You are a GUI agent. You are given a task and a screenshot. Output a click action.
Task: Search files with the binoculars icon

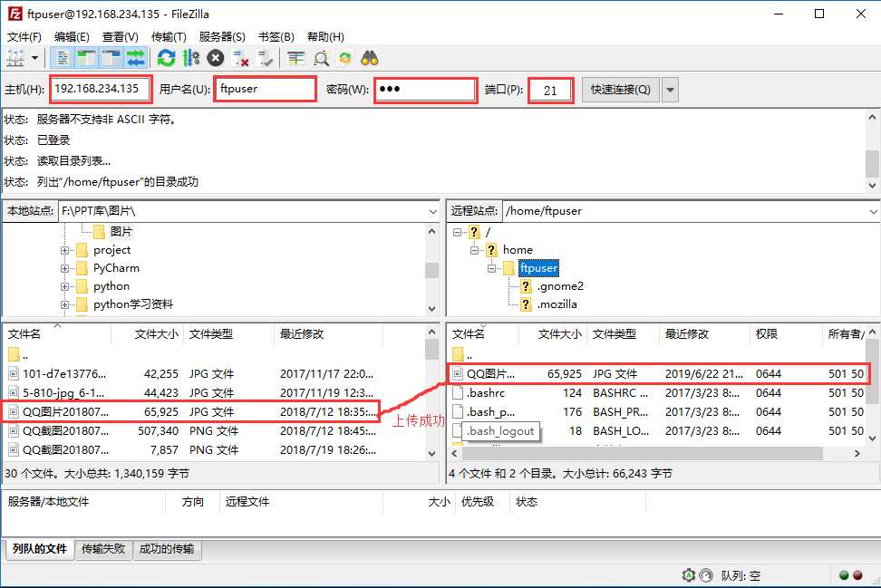pyautogui.click(x=370, y=58)
